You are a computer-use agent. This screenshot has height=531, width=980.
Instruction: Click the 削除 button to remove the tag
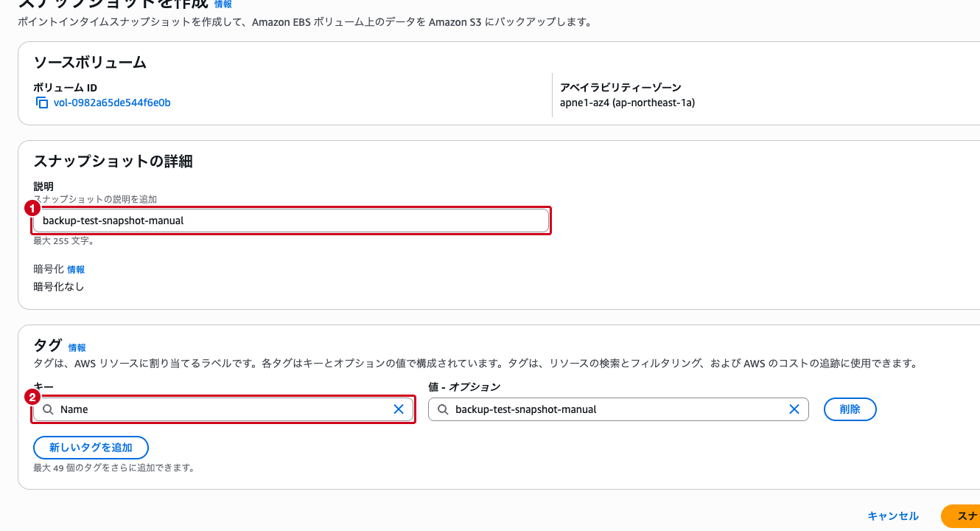coord(850,409)
